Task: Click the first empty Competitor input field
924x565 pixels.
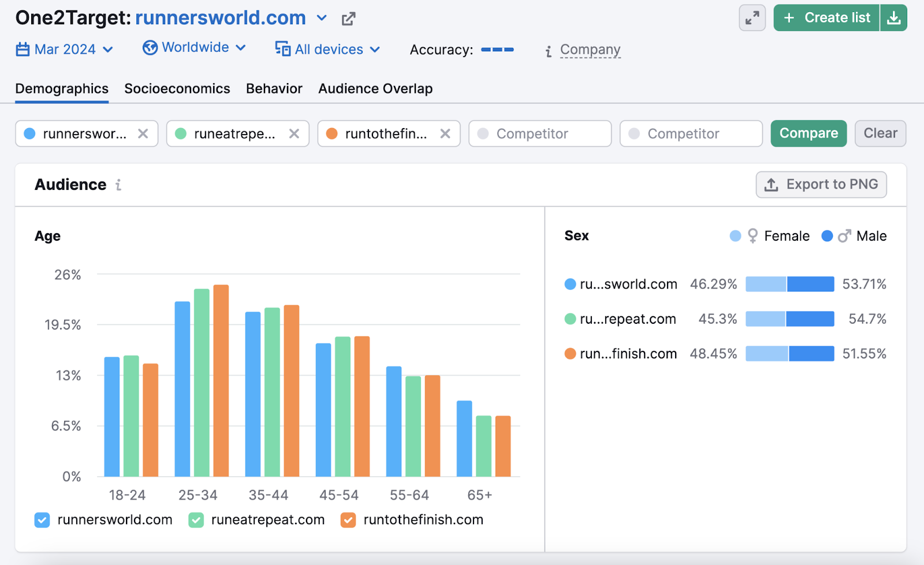Action: 540,134
